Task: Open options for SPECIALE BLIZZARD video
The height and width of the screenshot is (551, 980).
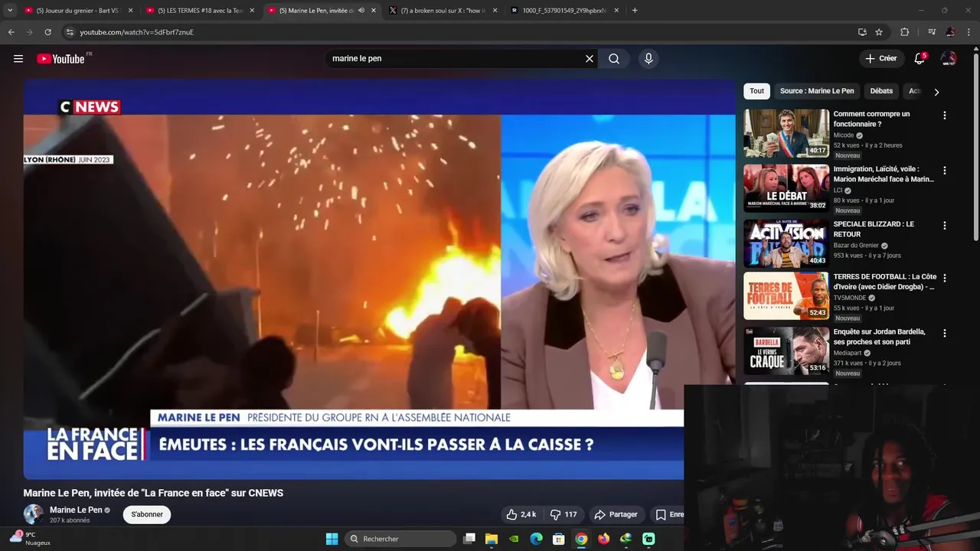Action: 944,226
